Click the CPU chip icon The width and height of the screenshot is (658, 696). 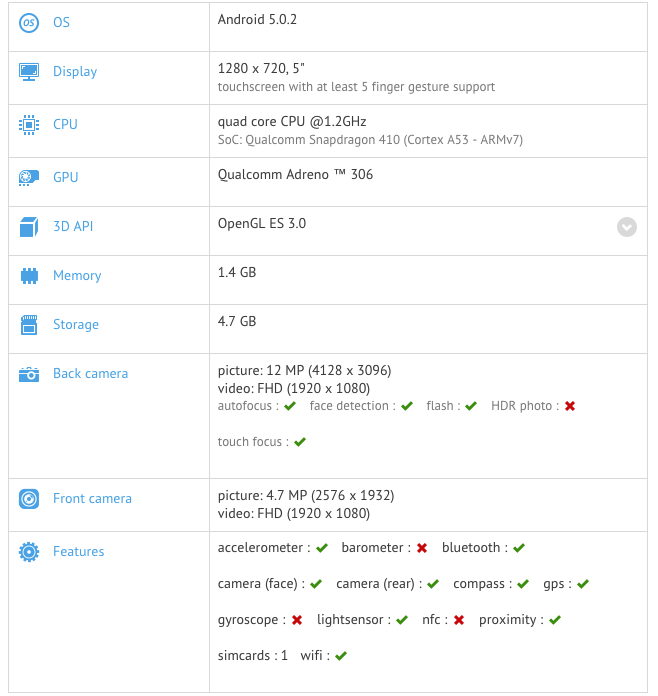pyautogui.click(x=29, y=125)
